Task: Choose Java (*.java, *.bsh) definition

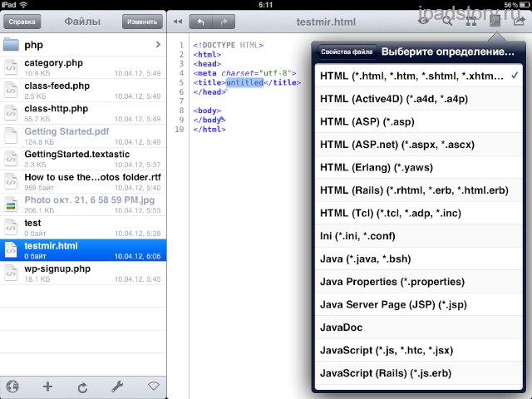Action: [419, 259]
